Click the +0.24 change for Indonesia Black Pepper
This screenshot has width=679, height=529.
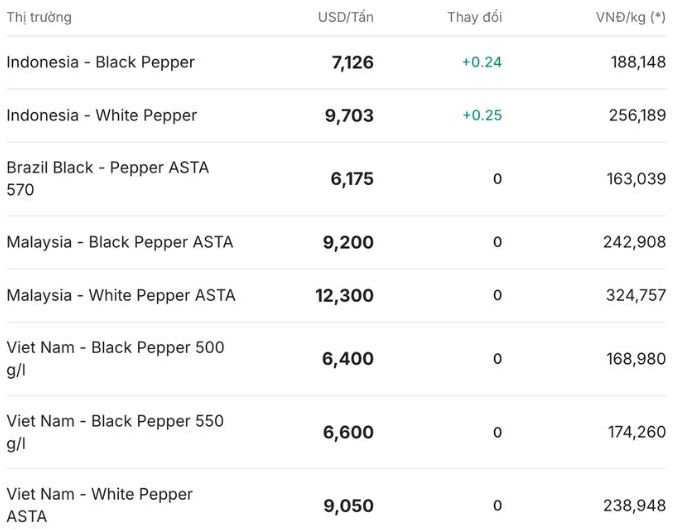coord(482,62)
